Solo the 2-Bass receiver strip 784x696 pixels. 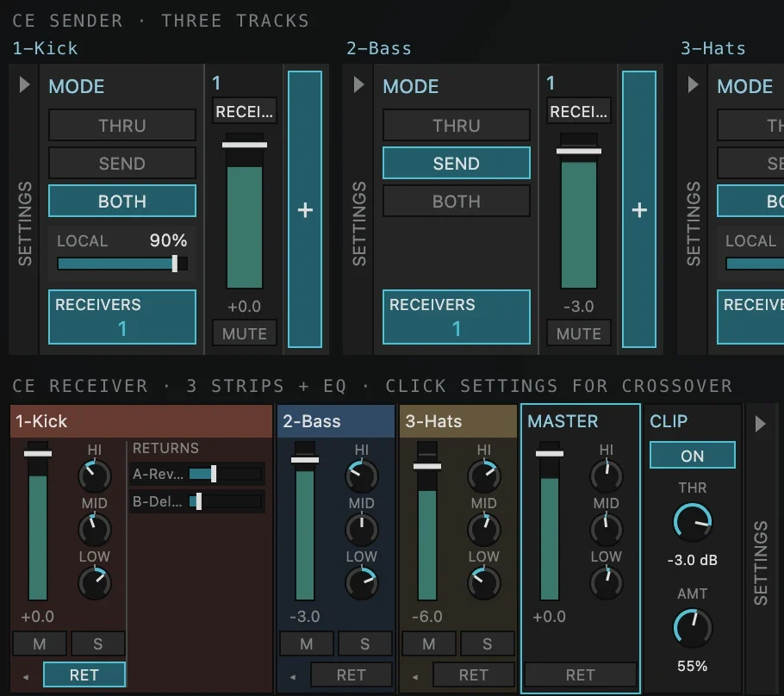[365, 643]
